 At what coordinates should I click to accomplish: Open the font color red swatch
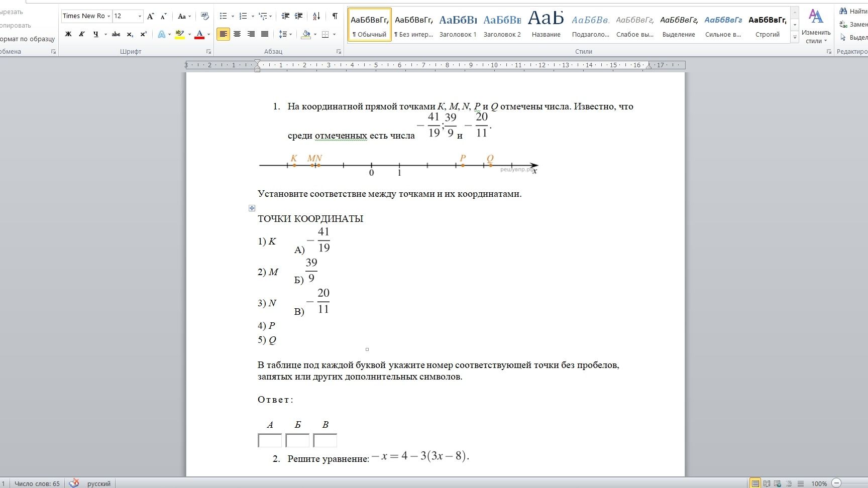tap(199, 34)
